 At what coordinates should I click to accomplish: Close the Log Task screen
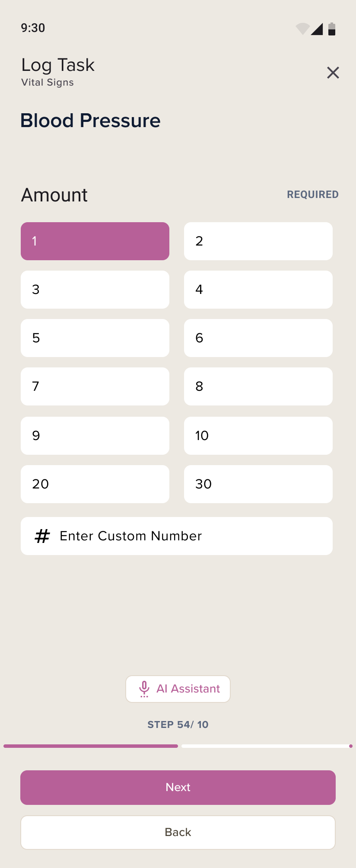pos(333,73)
